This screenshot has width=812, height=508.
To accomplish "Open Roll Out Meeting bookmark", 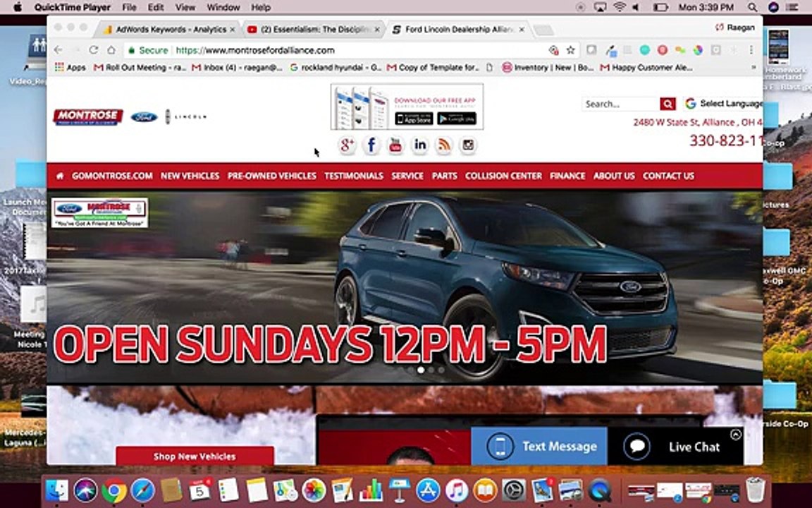I will 140,68.
